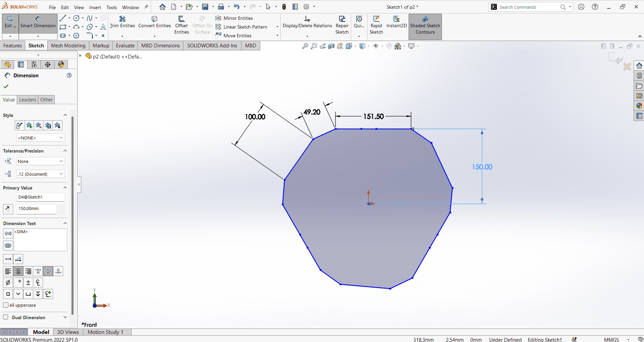Open the Linear Sketch Pattern dropdown arrow
Viewport: 644px width, 342px height.
pos(277,27)
